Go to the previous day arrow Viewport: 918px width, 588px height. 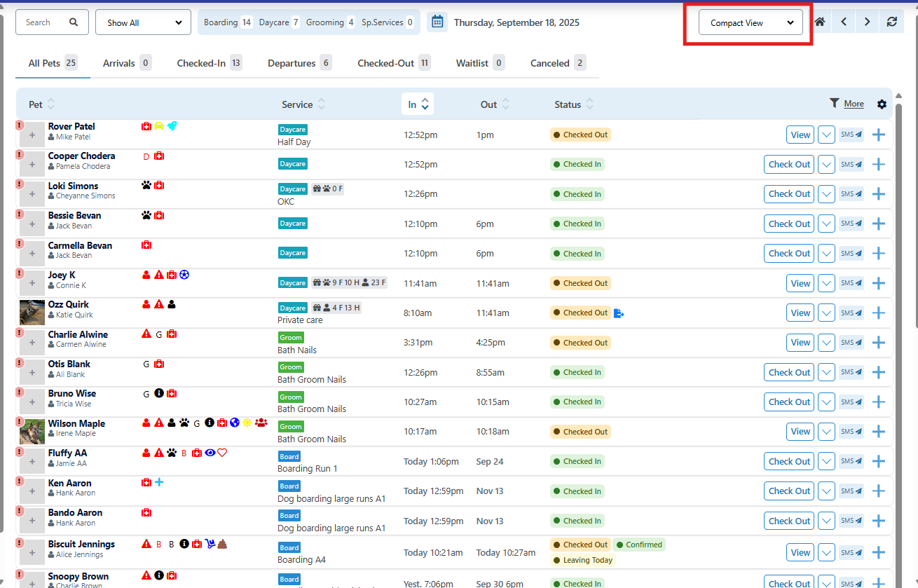(x=844, y=22)
